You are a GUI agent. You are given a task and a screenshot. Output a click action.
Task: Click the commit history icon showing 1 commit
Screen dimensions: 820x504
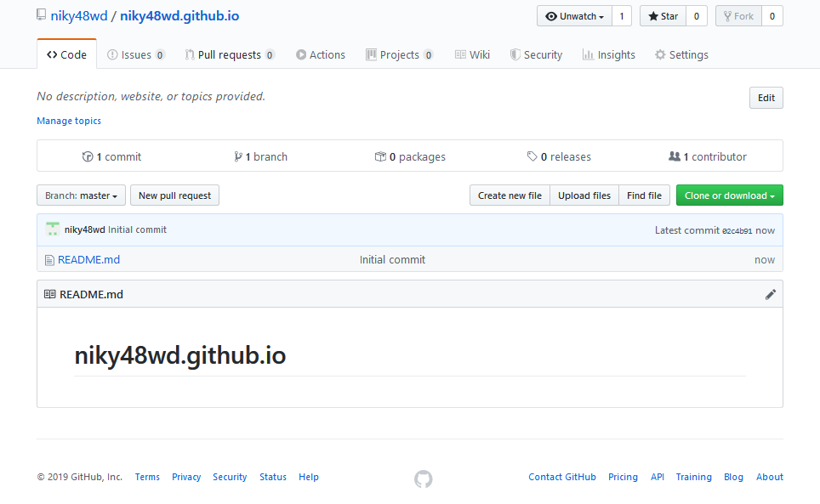point(88,156)
